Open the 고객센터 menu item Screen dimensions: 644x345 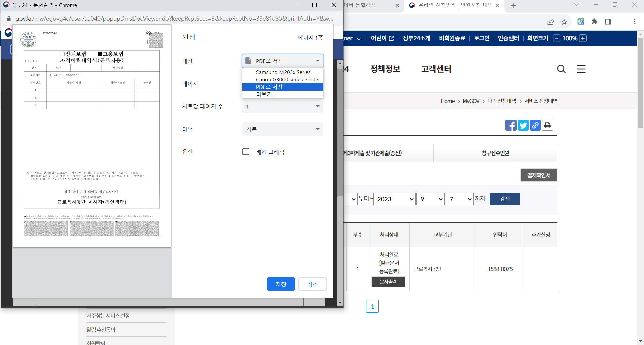pos(436,69)
